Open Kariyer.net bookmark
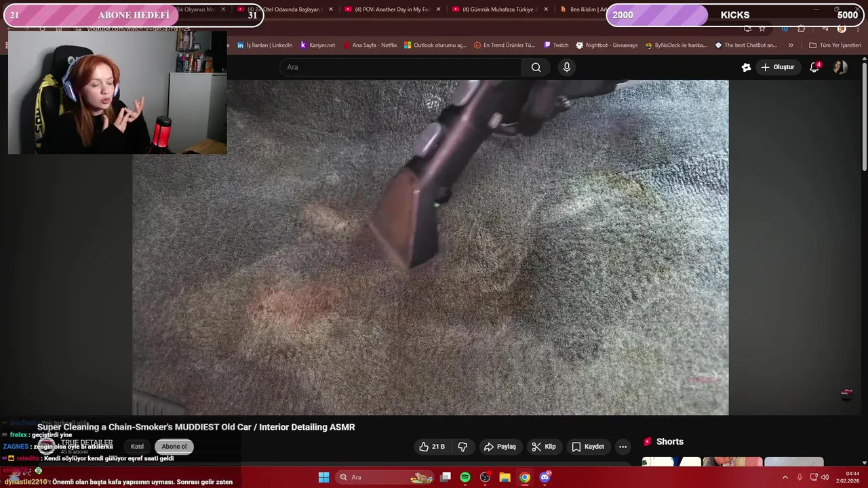Screen dimensions: 868x488 317,45
